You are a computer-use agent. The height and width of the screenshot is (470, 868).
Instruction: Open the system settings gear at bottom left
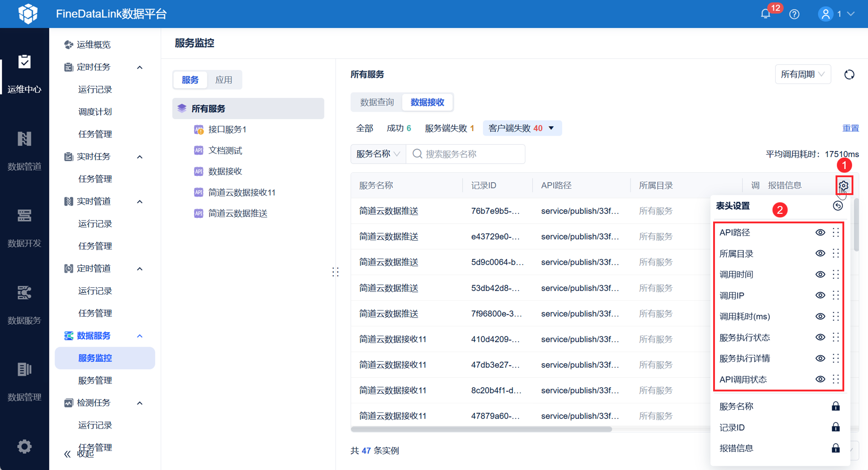(24, 446)
